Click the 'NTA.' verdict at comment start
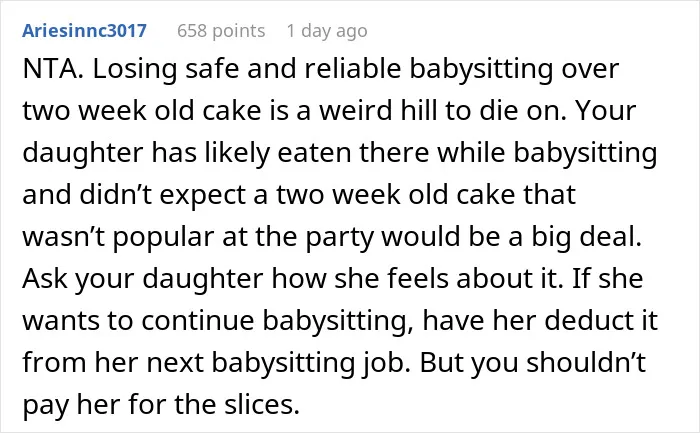Image resolution: width=700 pixels, height=433 pixels. point(53,69)
